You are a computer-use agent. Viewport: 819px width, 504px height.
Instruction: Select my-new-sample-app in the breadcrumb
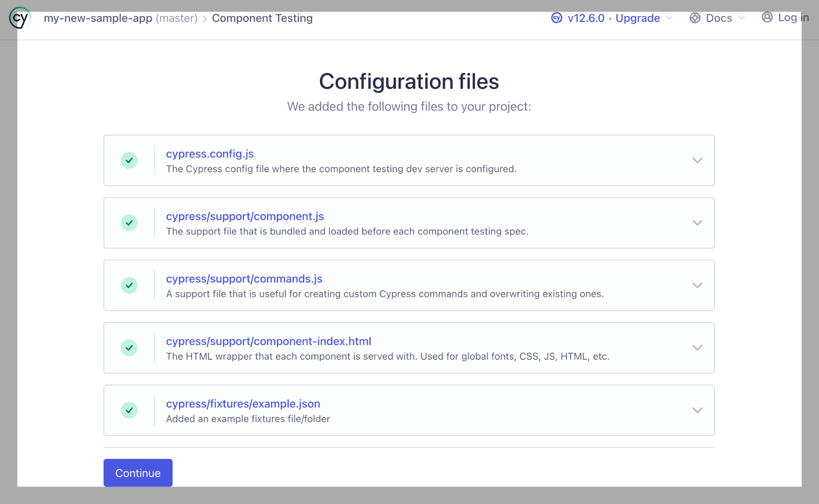click(x=98, y=18)
